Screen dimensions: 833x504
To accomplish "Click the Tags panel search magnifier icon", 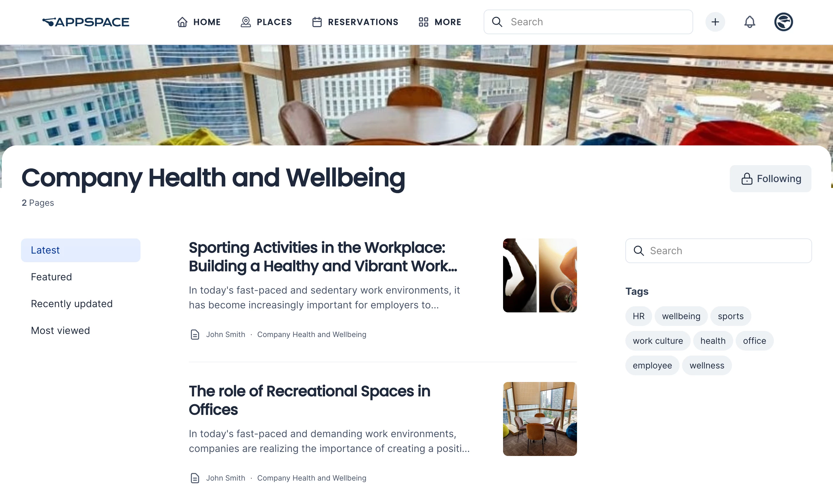I will (x=639, y=251).
